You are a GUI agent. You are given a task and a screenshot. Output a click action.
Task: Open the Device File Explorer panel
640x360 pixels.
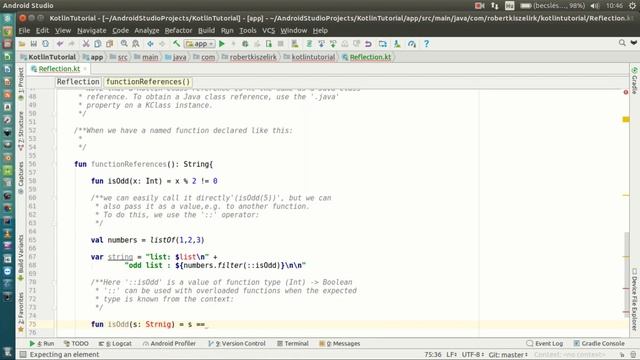coord(634,300)
